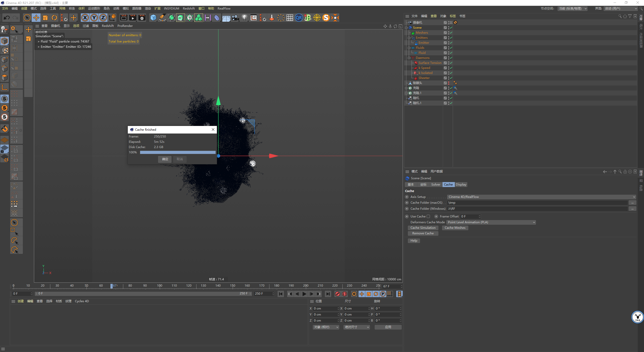Click the record active objects button

click(x=337, y=294)
